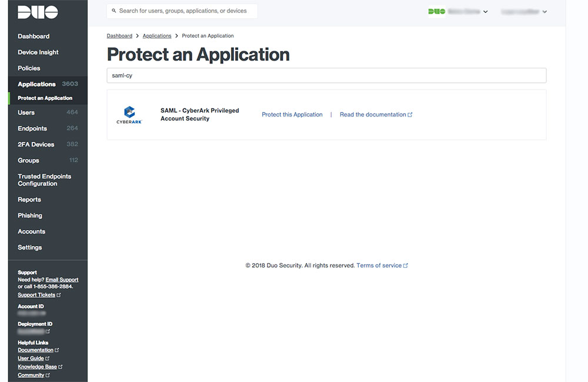Go to Policies in the sidebar
This screenshot has height=382, width=588.
(29, 68)
